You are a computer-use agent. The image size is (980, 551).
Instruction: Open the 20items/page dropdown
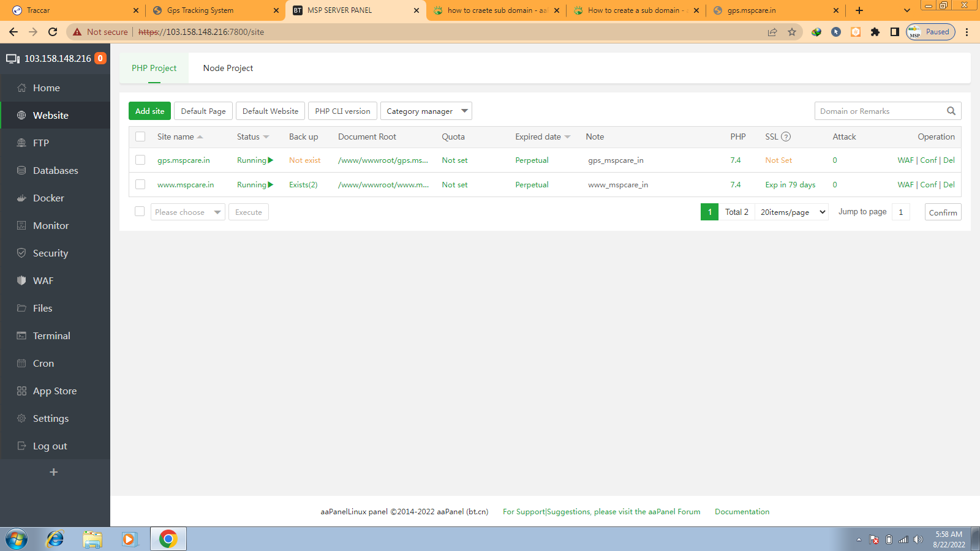point(793,212)
